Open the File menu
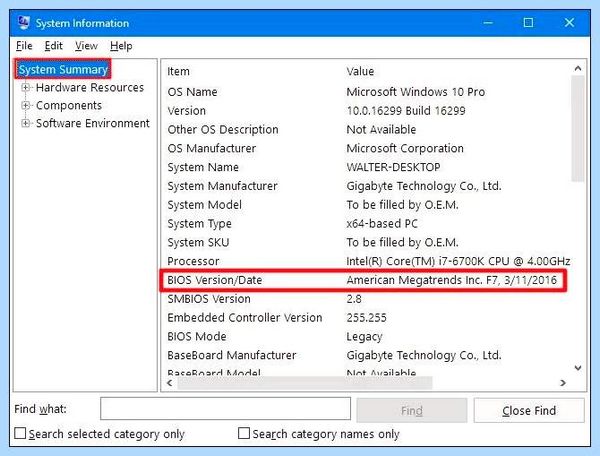 coord(24,46)
